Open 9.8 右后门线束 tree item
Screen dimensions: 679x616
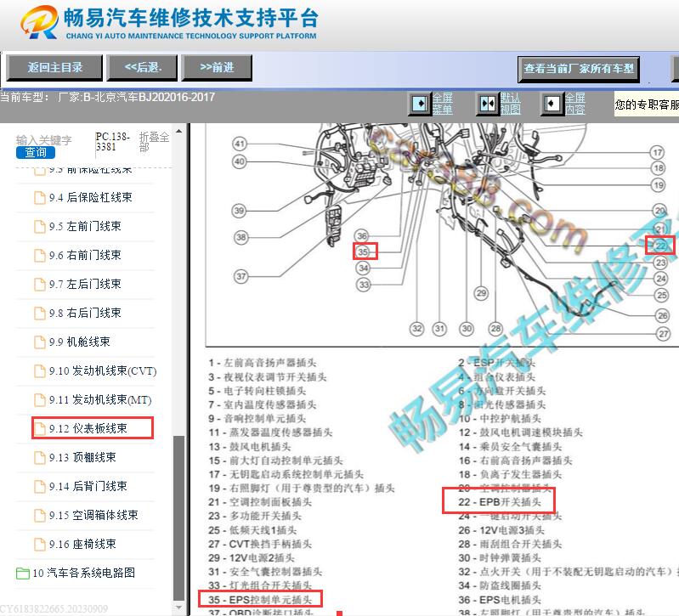coord(85,313)
